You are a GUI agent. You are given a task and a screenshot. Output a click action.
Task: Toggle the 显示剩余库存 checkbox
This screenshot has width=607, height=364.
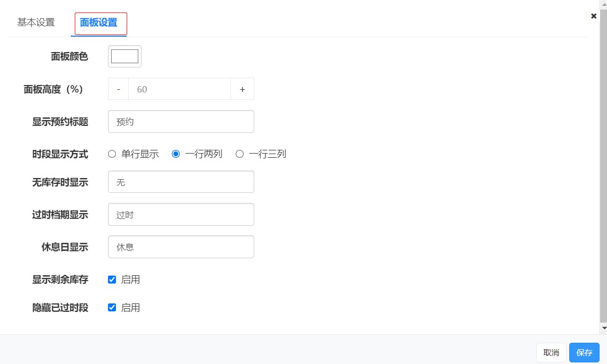click(x=112, y=280)
